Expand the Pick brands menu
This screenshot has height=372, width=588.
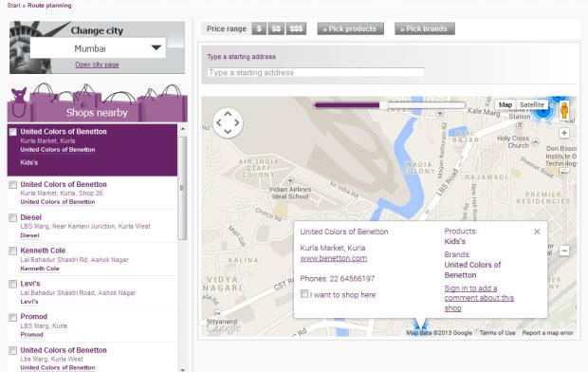pyautogui.click(x=425, y=28)
